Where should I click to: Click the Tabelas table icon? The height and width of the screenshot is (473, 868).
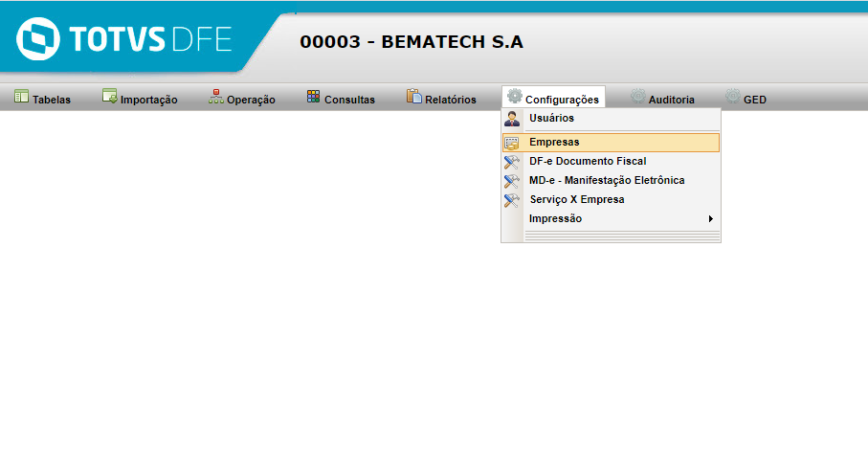tap(22, 97)
